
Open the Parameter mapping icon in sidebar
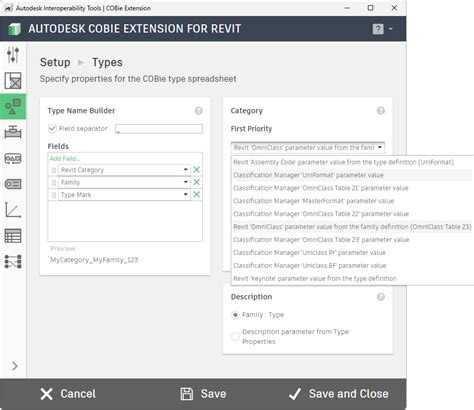point(13,262)
